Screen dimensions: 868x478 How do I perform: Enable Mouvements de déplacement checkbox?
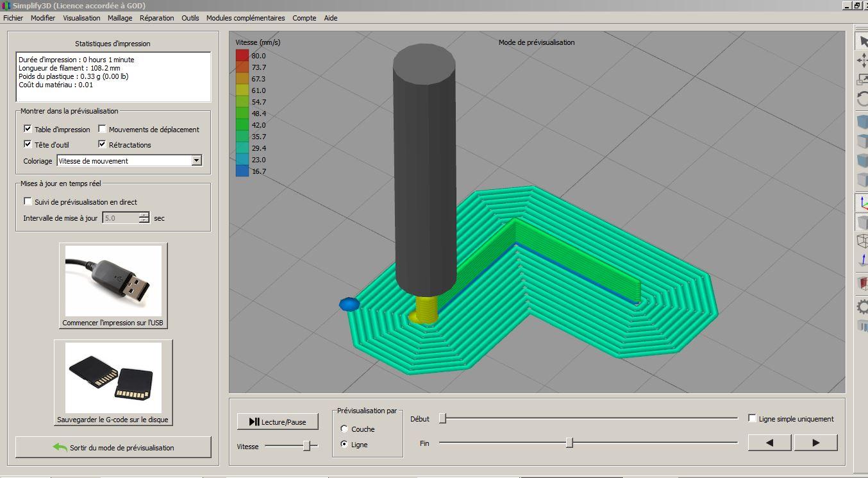point(102,129)
